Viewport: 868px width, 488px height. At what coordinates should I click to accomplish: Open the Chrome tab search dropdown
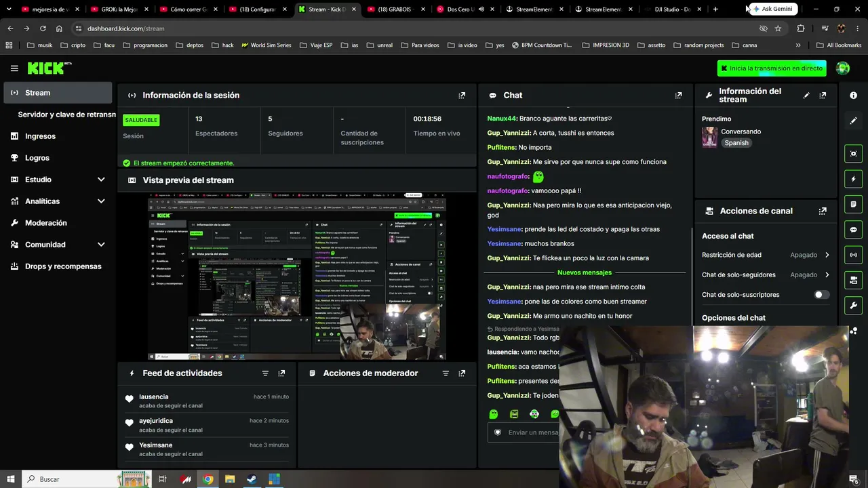pyautogui.click(x=9, y=9)
